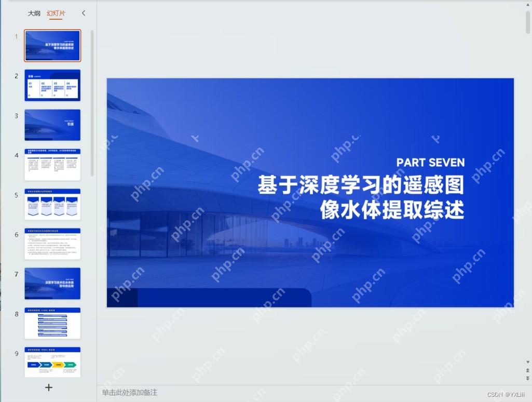
Task: Select slide 6 text-heavy thumbnail
Action: click(52, 244)
